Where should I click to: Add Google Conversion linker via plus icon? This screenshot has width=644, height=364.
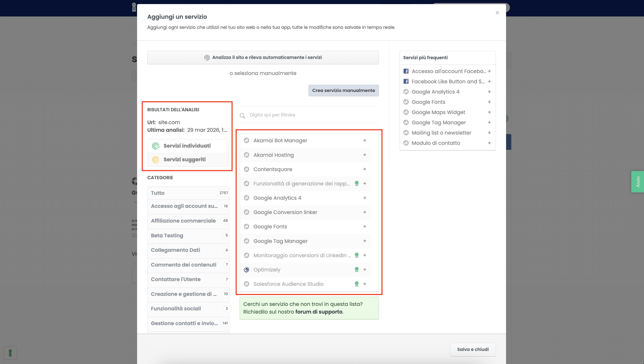(365, 212)
